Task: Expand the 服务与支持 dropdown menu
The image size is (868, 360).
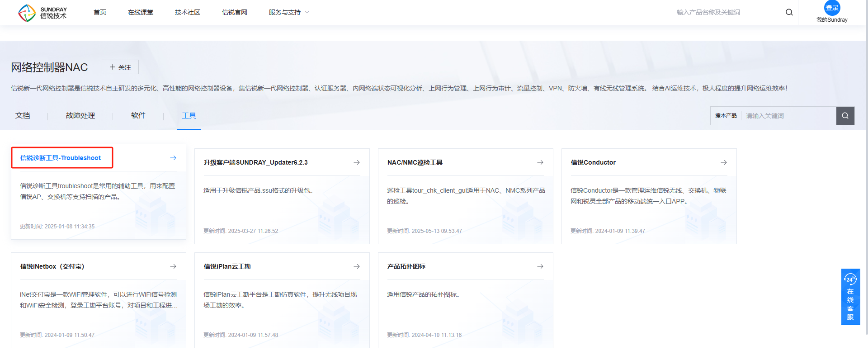Action: coord(289,12)
